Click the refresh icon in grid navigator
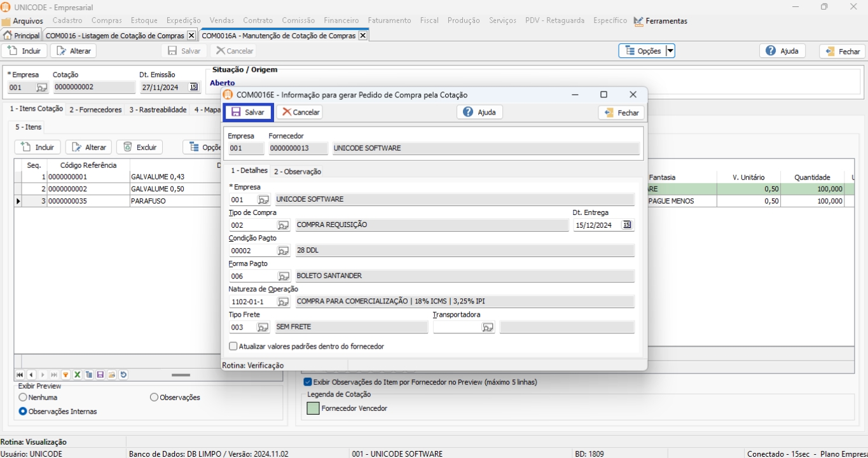 click(x=123, y=375)
